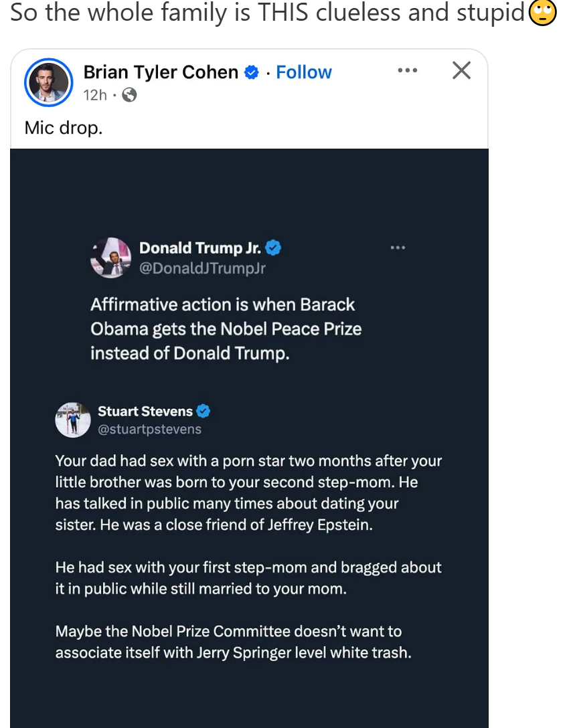Dismiss the post with the X button
The width and height of the screenshot is (571, 728).
click(461, 70)
